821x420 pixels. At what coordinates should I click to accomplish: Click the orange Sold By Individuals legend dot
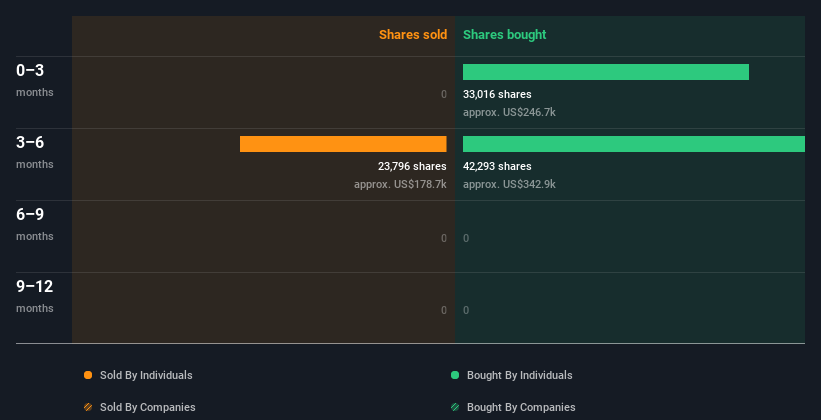[x=88, y=375]
